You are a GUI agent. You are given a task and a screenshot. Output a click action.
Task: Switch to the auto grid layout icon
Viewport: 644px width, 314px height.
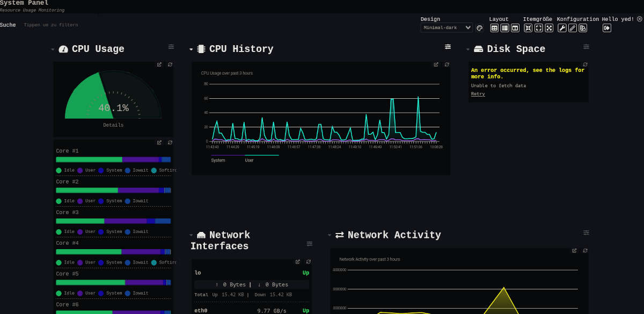click(495, 28)
